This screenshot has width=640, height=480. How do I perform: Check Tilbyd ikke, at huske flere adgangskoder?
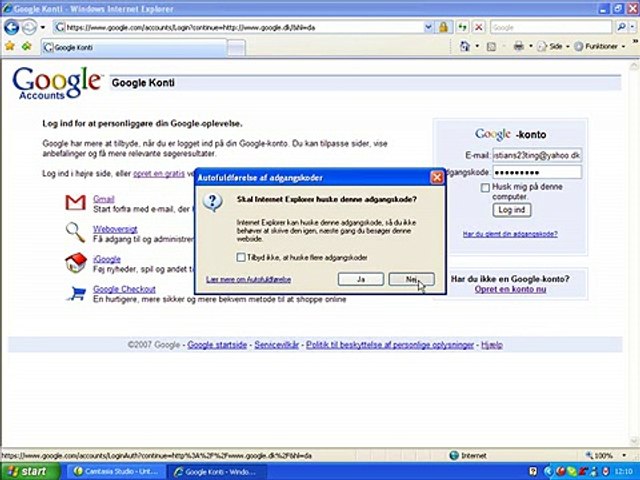point(241,257)
